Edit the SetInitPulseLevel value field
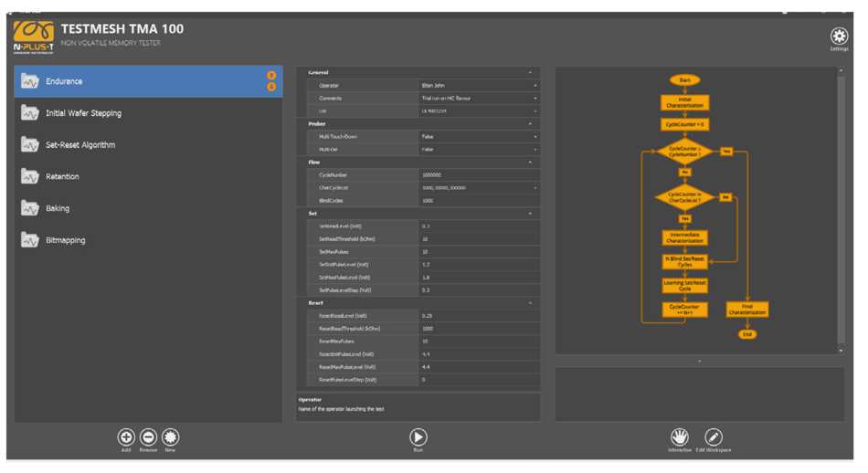Viewport: 868px width, 473px height. pos(479,265)
